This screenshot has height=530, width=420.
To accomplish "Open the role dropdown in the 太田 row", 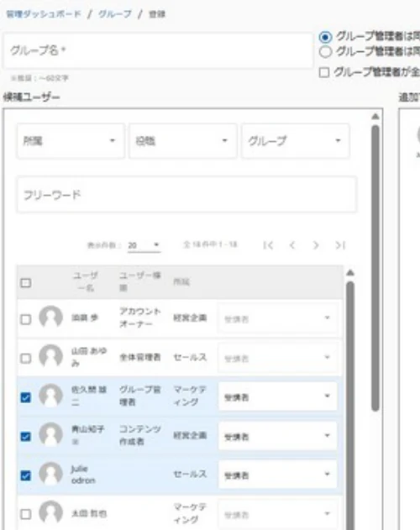I will tap(278, 514).
